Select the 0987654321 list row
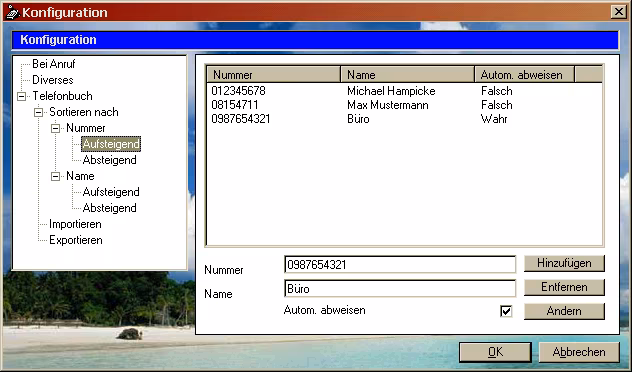The image size is (632, 372). coord(404,119)
